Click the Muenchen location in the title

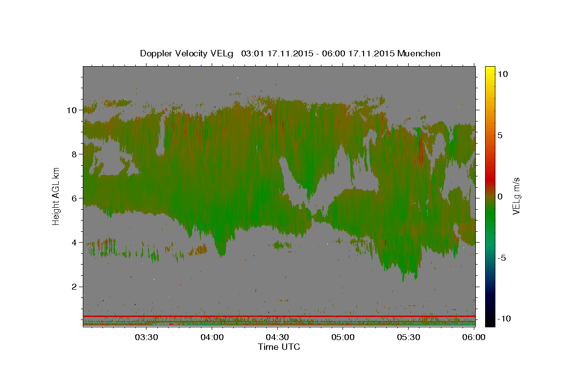click(x=419, y=53)
